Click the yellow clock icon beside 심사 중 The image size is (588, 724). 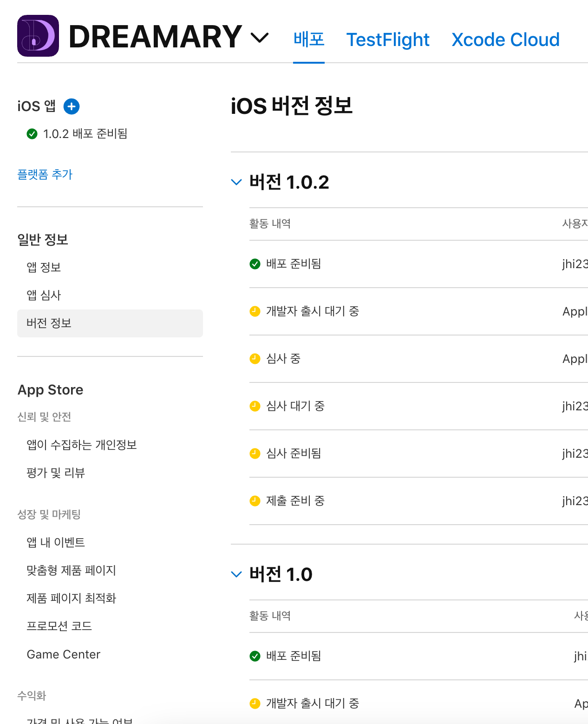coord(255,358)
